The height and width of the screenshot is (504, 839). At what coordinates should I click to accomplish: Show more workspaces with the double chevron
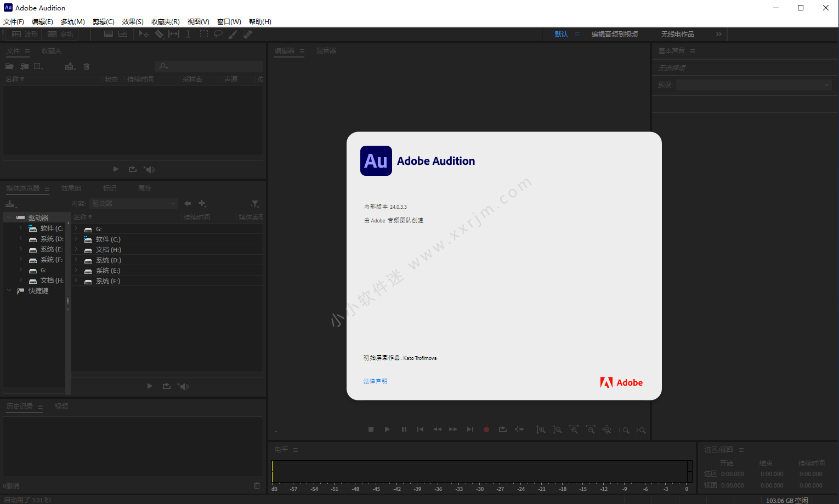[x=719, y=34]
